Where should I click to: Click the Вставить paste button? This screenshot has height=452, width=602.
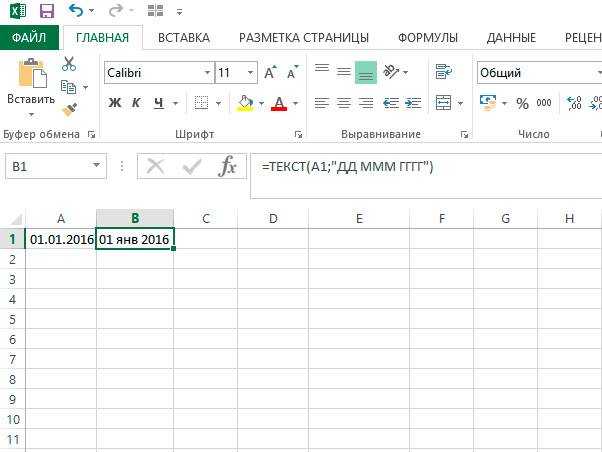tap(31, 81)
